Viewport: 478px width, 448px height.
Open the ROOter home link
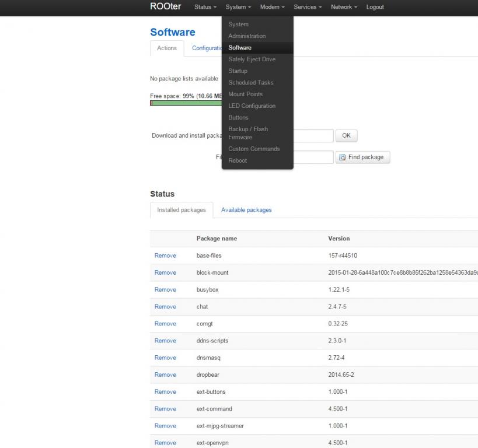pos(166,6)
